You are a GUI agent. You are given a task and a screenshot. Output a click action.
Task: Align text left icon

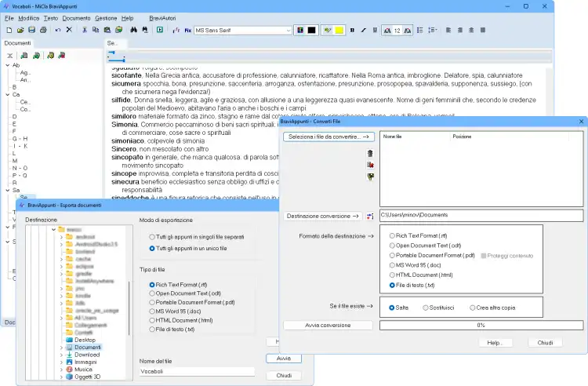click(448, 30)
